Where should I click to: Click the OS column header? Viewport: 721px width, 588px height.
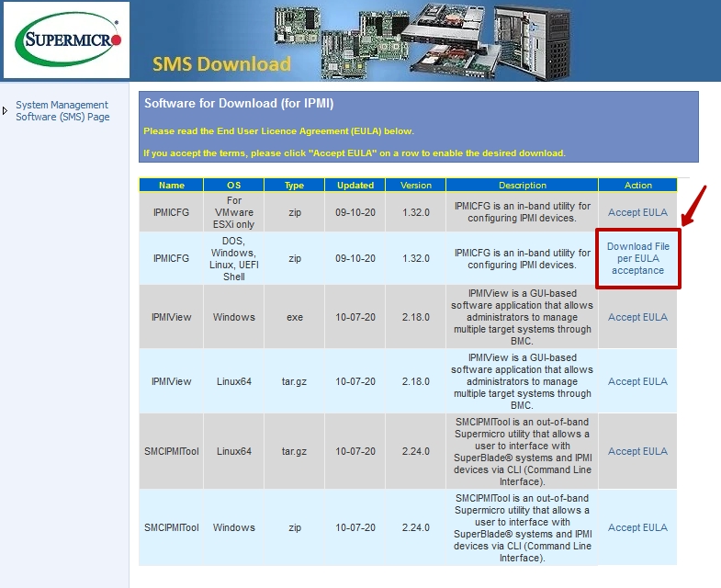[233, 185]
